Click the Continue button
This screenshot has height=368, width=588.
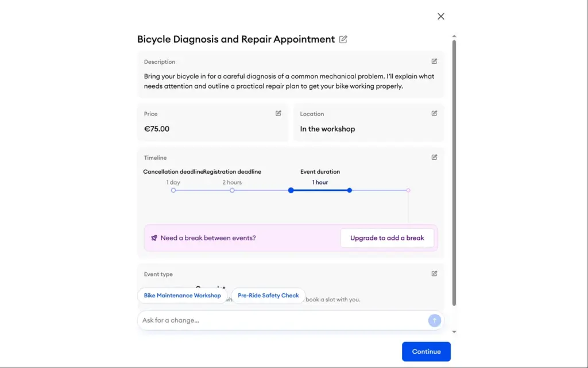426,351
